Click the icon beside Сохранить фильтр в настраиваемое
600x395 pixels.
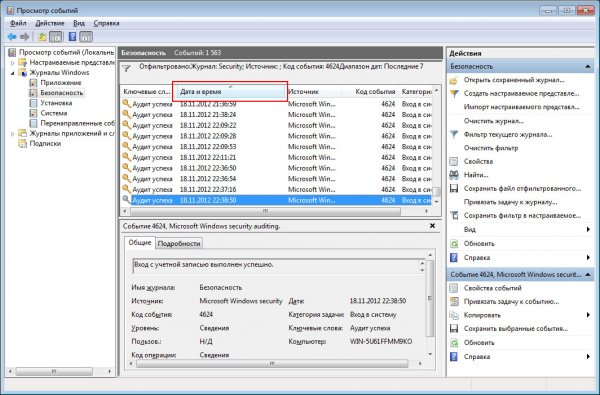coord(454,215)
